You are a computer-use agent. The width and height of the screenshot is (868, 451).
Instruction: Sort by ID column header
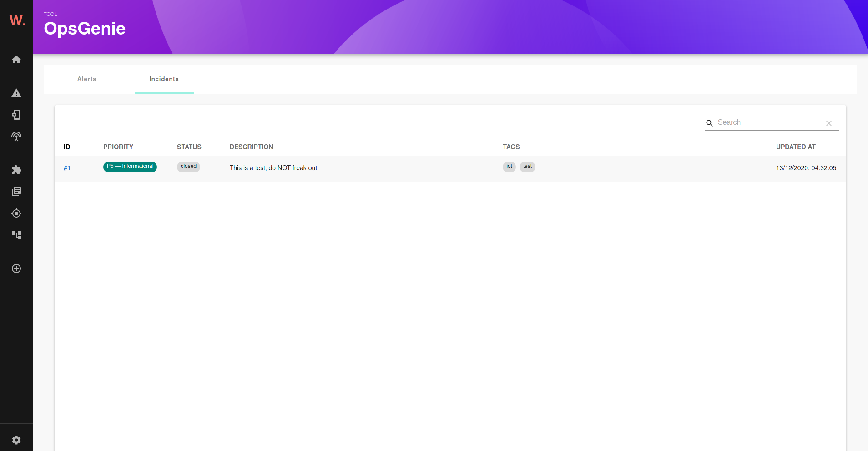click(67, 147)
